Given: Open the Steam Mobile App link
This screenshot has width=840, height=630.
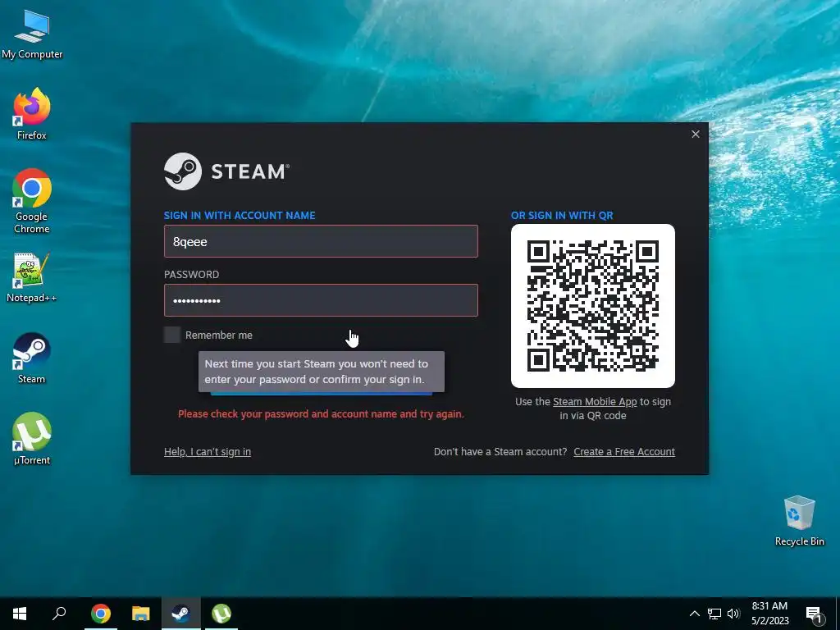Looking at the screenshot, I should pyautogui.click(x=595, y=402).
